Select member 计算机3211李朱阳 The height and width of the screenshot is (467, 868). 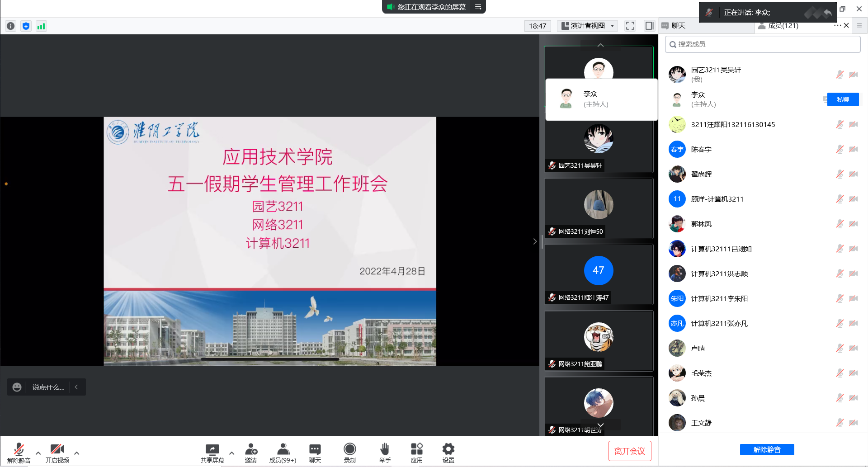coord(763,298)
